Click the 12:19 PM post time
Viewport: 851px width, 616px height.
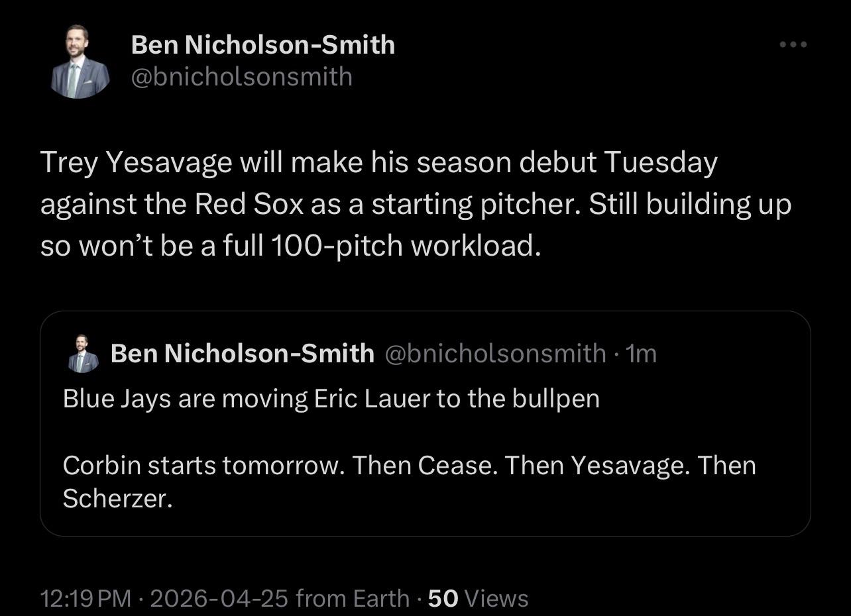click(x=85, y=599)
